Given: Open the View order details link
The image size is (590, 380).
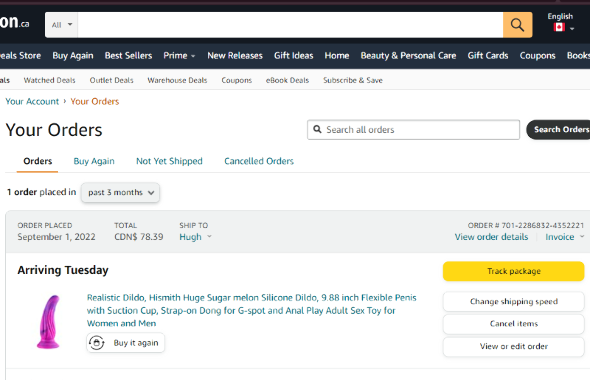Looking at the screenshot, I should point(491,237).
